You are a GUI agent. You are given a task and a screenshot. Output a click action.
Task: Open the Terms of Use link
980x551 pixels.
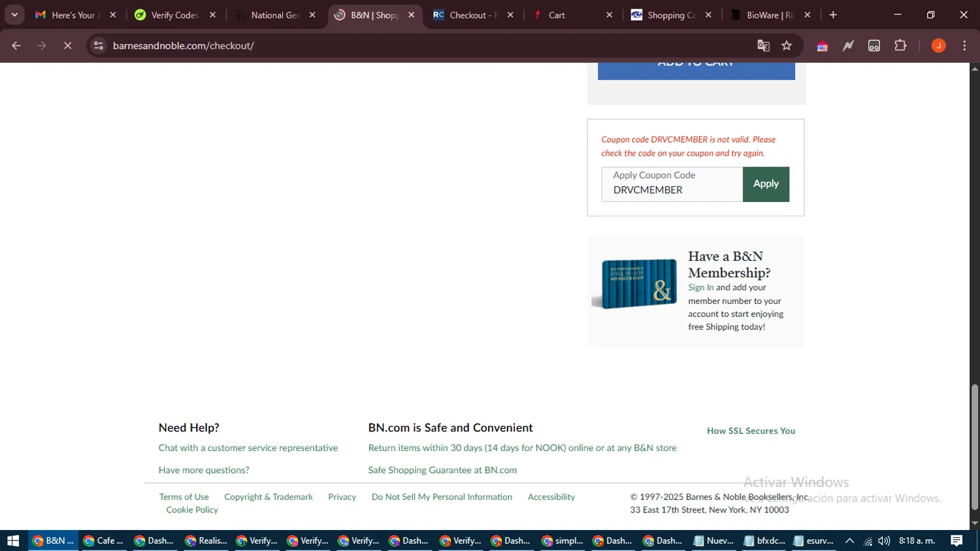point(184,497)
